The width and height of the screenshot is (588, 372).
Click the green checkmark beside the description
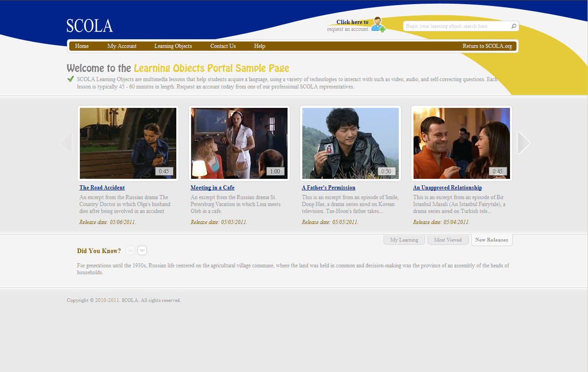[x=71, y=79]
